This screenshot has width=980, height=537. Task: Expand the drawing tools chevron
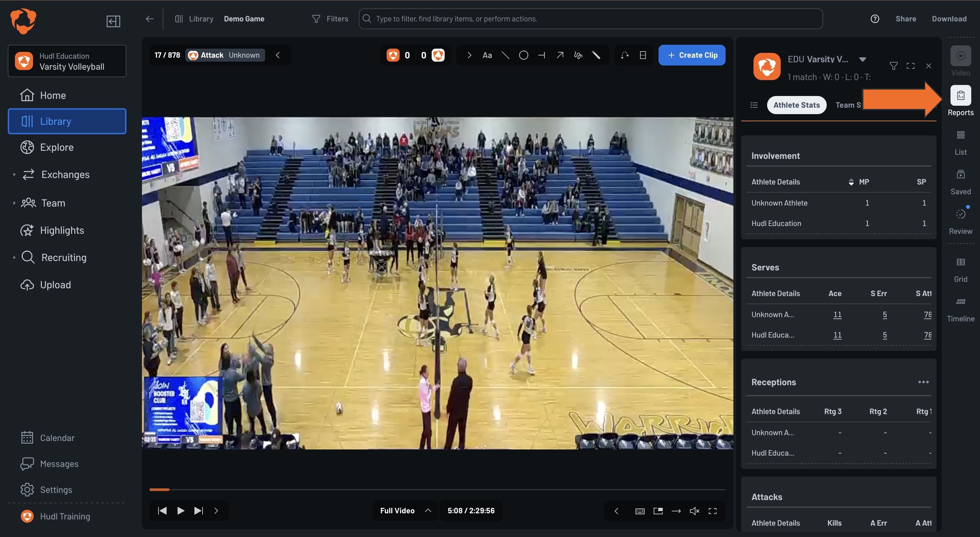point(469,55)
